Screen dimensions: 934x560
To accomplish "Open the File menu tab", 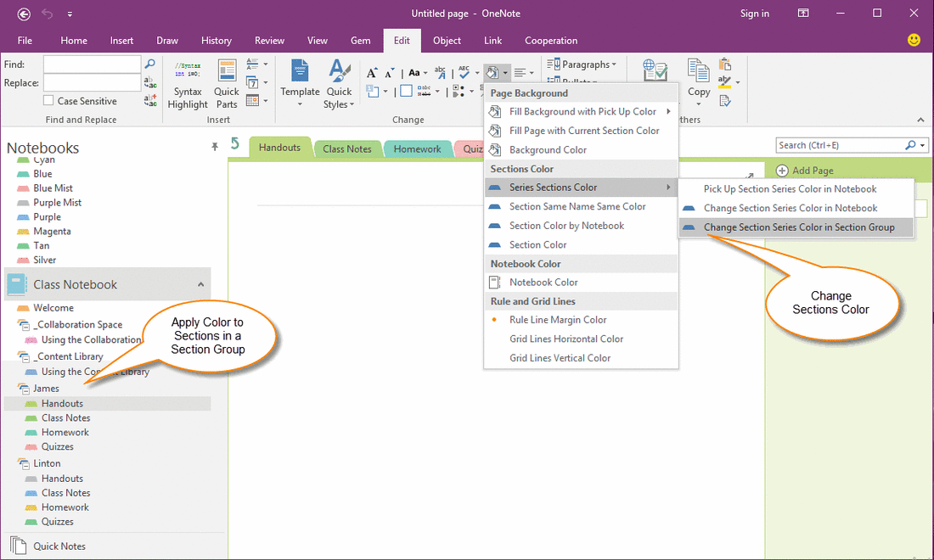I will point(25,41).
